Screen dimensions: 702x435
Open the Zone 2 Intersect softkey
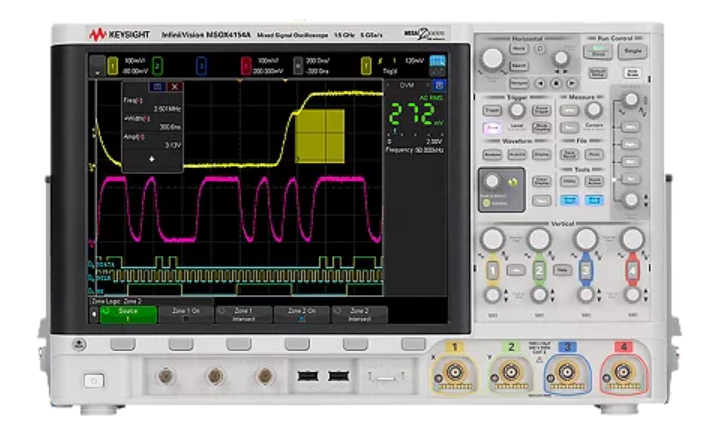point(359,315)
